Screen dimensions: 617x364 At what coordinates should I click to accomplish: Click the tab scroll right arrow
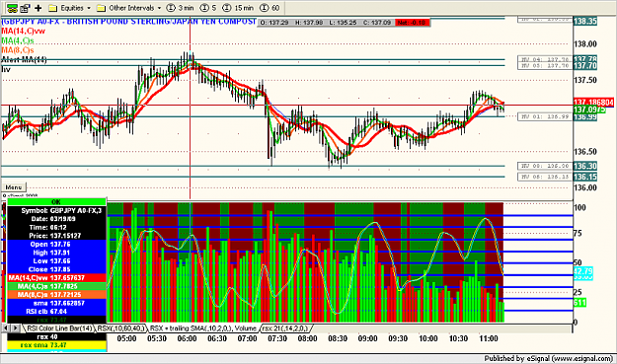16,328
